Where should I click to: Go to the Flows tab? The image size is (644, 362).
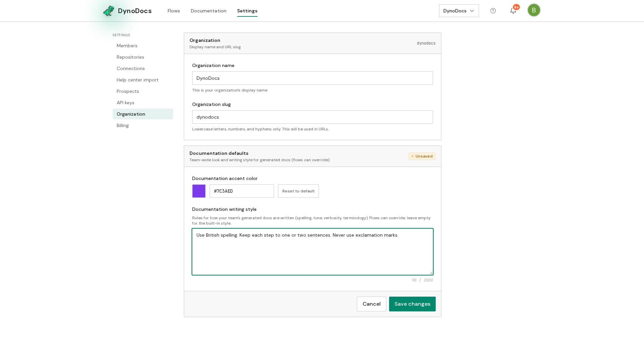coord(174,11)
